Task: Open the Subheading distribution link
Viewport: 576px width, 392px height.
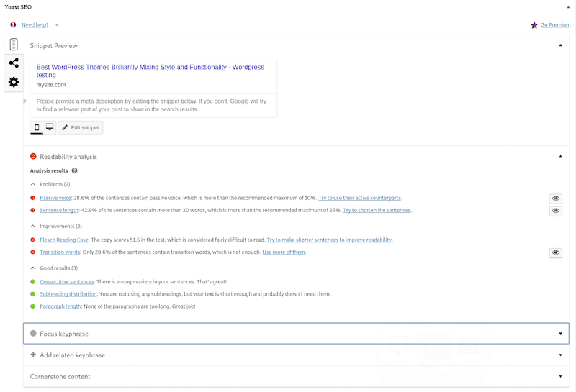Action: [68, 294]
